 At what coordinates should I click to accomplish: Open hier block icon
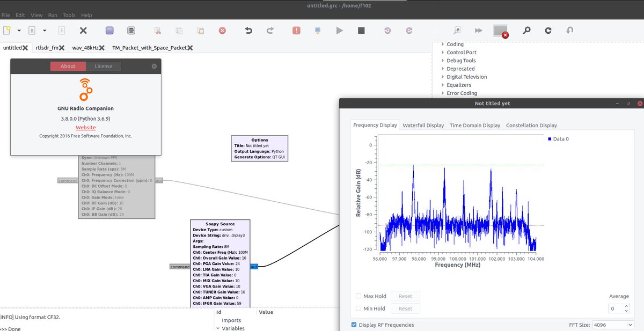570,31
